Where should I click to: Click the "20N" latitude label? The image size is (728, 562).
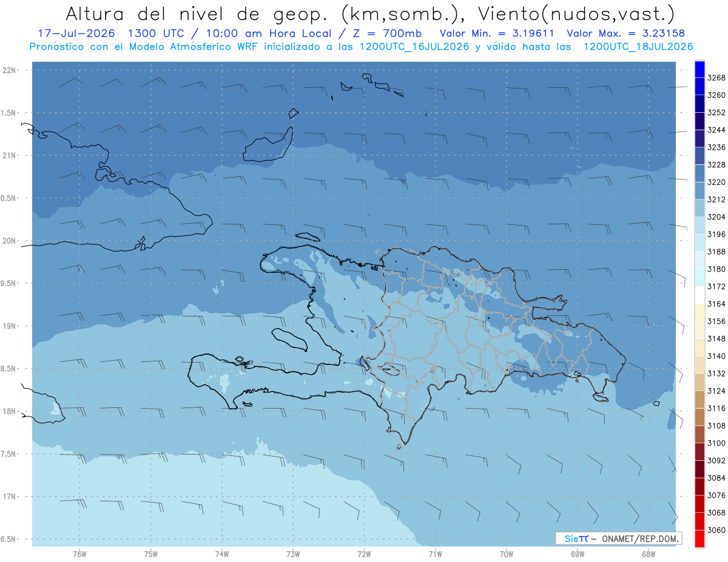coord(10,241)
